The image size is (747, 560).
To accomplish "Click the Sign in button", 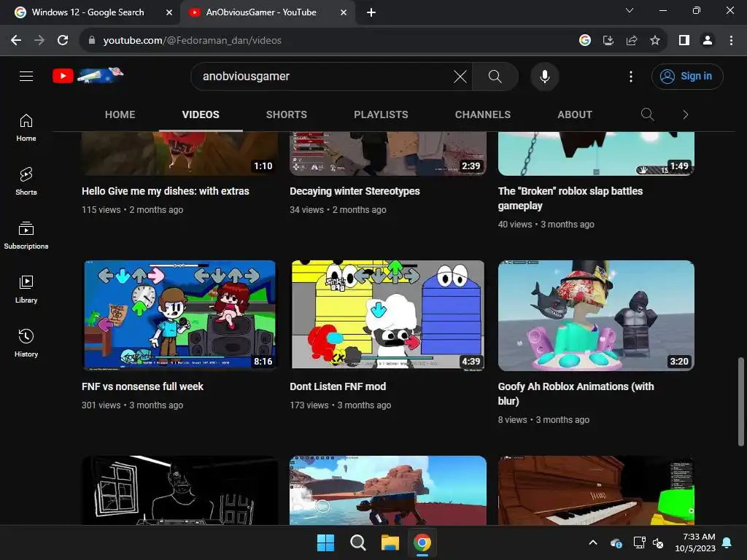I will click(687, 76).
